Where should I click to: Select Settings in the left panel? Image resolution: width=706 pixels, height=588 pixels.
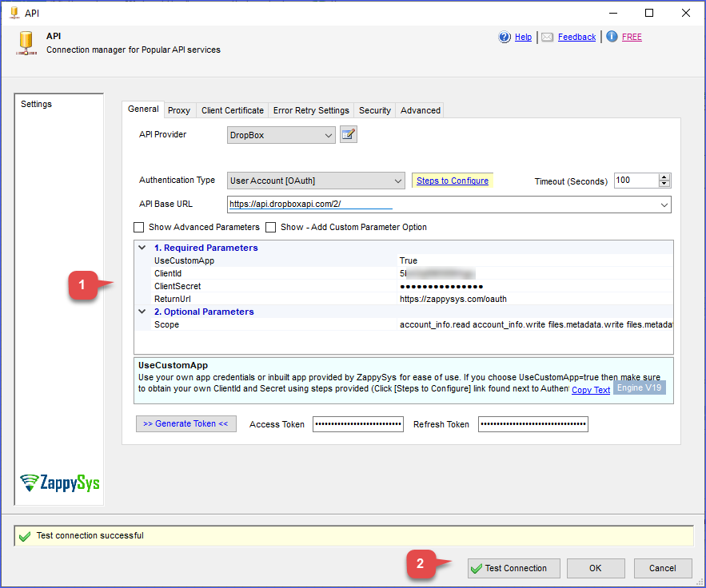point(37,104)
